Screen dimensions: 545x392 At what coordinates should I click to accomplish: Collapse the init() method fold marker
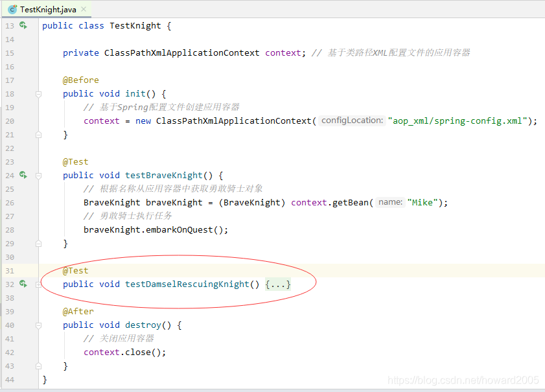click(x=39, y=94)
